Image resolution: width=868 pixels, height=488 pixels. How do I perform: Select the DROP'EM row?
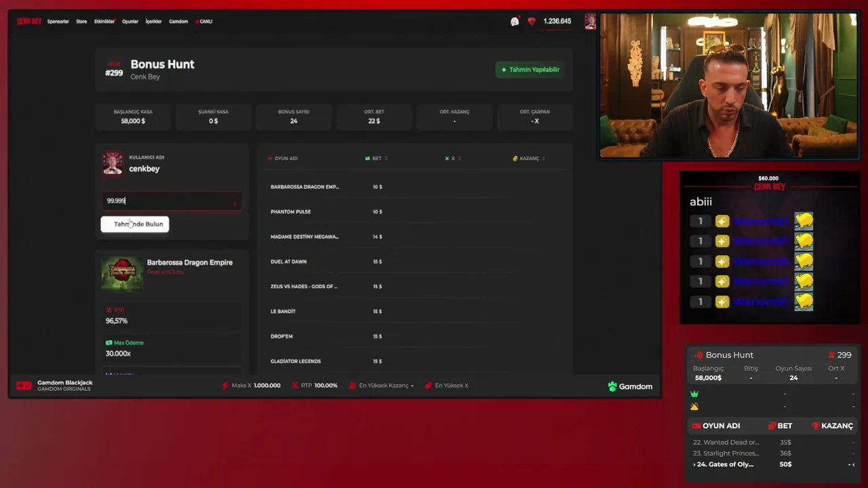click(x=414, y=337)
